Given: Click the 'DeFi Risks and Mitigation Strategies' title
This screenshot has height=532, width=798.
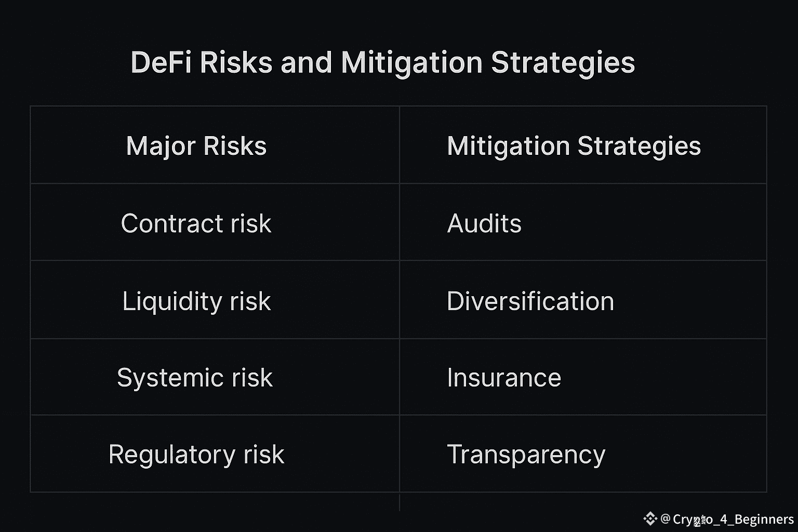Looking at the screenshot, I should [x=383, y=63].
